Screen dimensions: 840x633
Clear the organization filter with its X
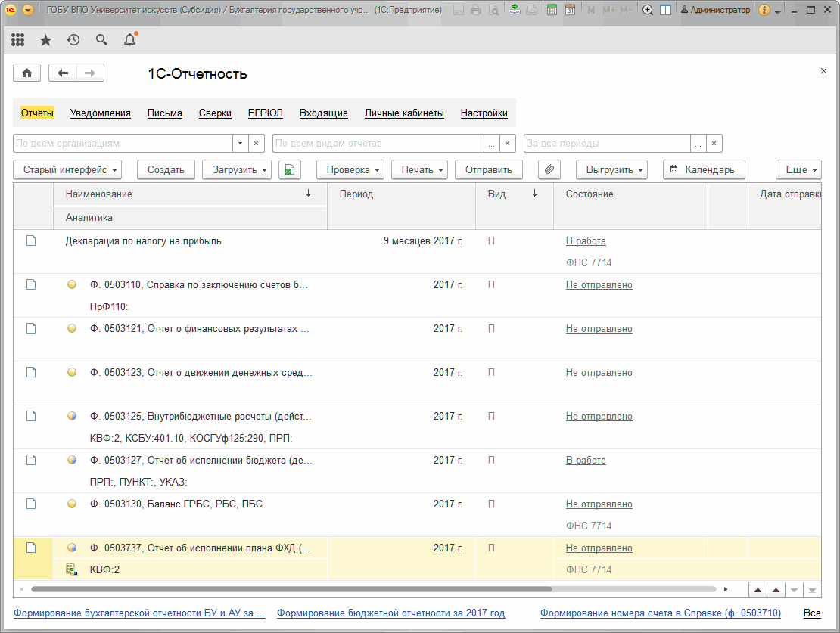click(x=256, y=144)
